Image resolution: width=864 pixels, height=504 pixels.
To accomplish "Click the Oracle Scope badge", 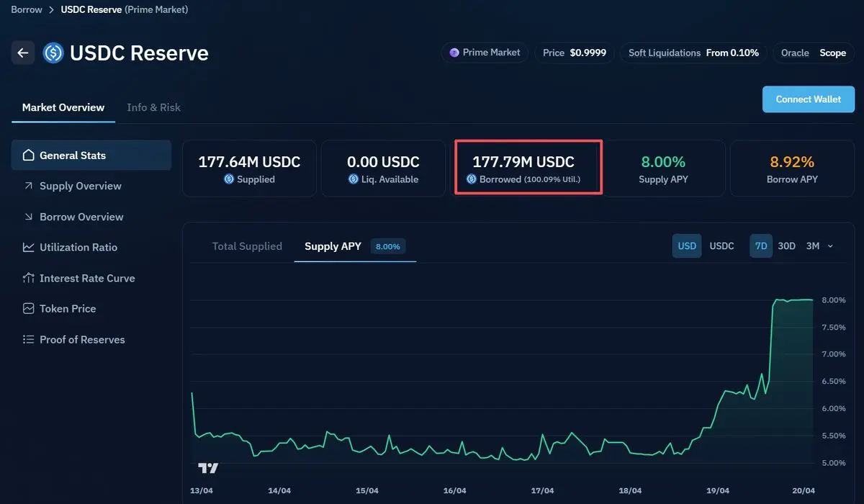I will 814,53.
